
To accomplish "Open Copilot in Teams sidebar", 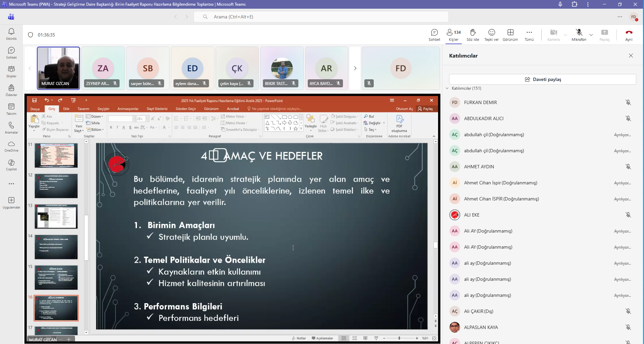I will click(x=11, y=165).
